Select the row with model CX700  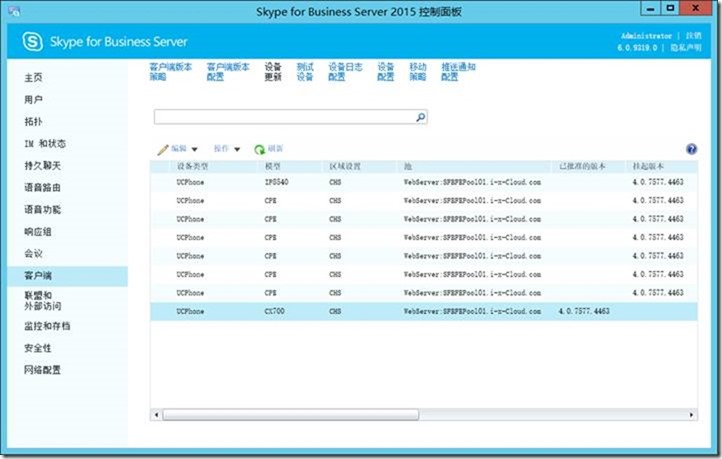click(423, 312)
